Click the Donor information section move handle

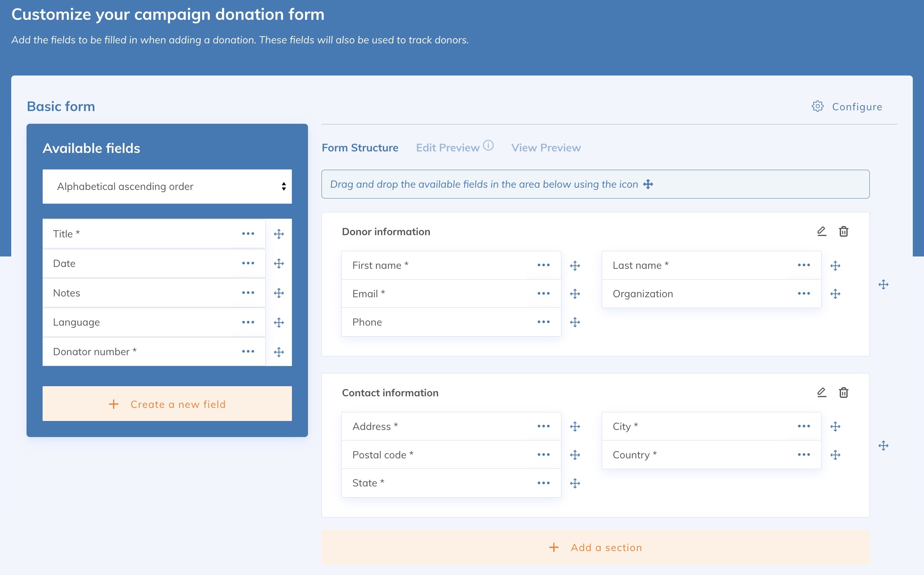[x=883, y=284]
